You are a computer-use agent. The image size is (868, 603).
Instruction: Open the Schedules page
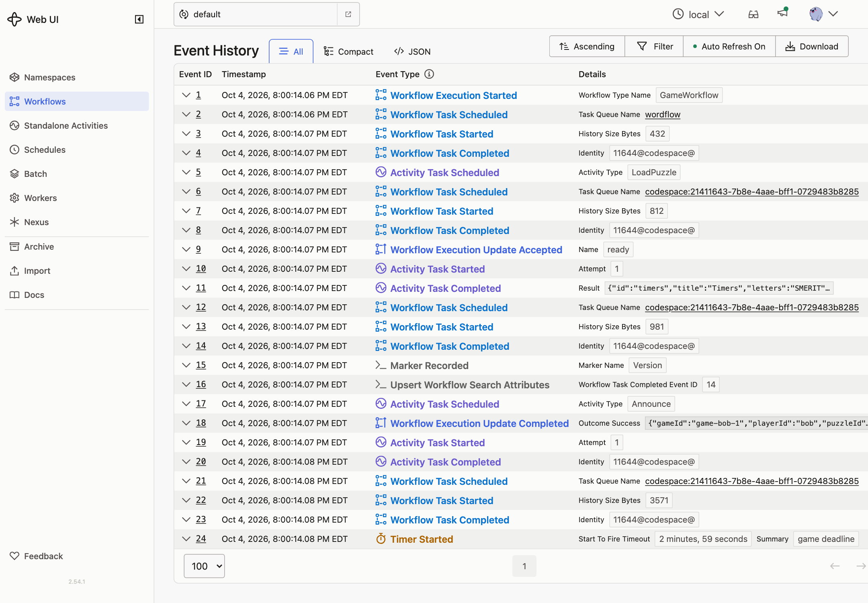click(77, 150)
